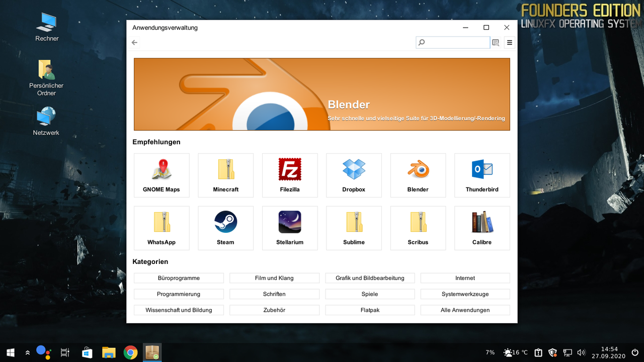Select the WhatsApp app tile
This screenshot has height=362, width=644.
[x=162, y=228]
